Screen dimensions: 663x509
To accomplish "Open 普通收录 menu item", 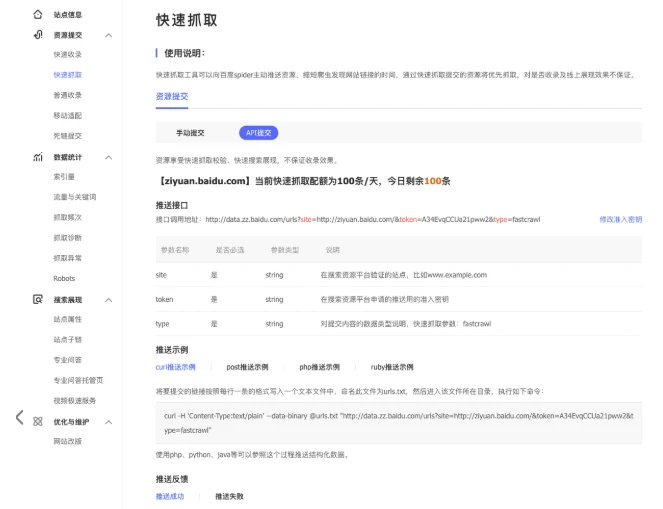I will (67, 95).
